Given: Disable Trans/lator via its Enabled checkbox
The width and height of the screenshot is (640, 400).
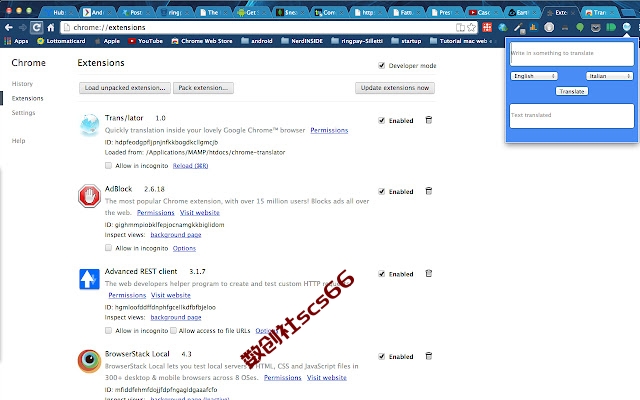Looking at the screenshot, I should pyautogui.click(x=382, y=120).
